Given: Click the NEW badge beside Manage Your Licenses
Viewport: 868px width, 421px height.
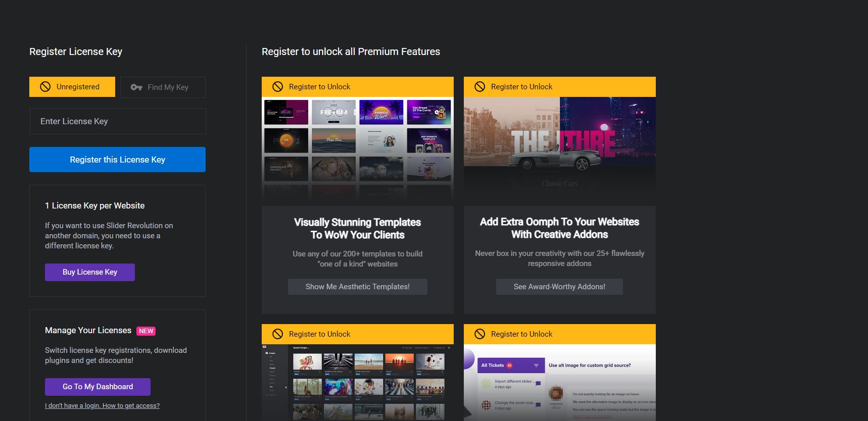Looking at the screenshot, I should click(x=146, y=331).
